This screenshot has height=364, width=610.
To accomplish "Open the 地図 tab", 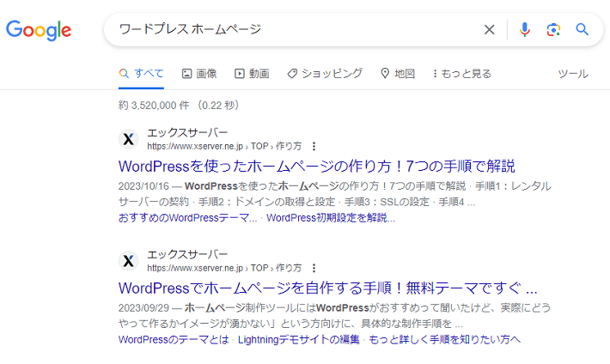I will pos(397,74).
